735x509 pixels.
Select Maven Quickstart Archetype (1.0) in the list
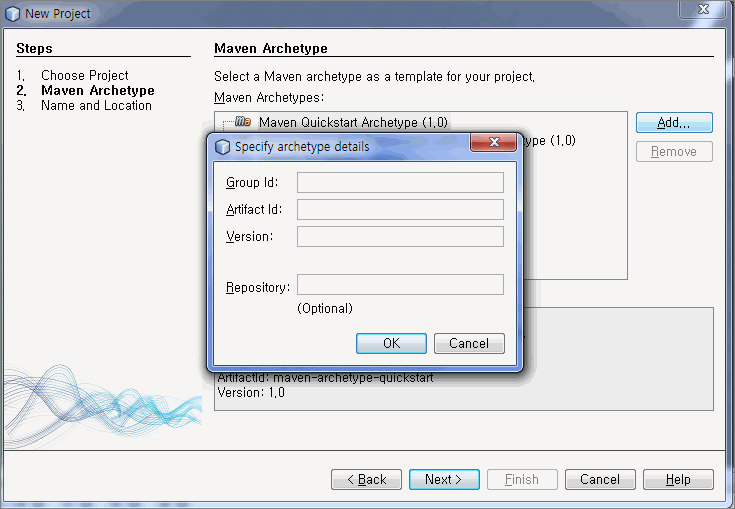point(353,122)
